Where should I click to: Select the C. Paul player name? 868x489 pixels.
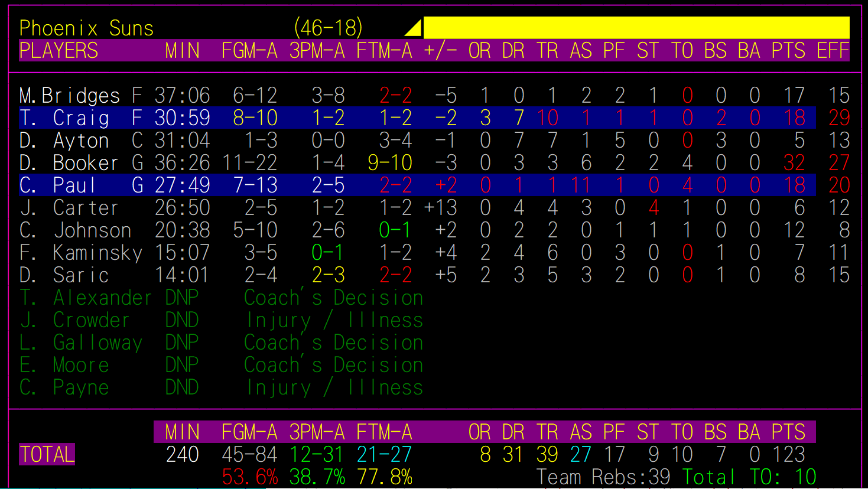click(x=57, y=185)
